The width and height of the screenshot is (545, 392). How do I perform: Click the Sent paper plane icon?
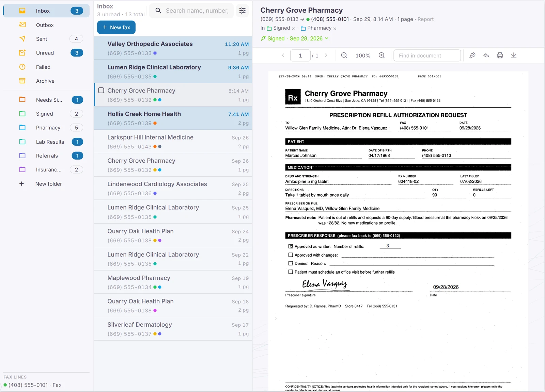tap(22, 39)
